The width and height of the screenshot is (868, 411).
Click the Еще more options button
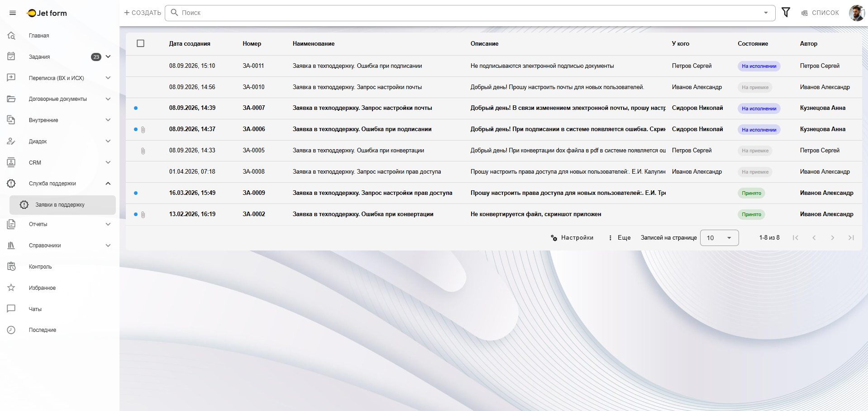(620, 238)
